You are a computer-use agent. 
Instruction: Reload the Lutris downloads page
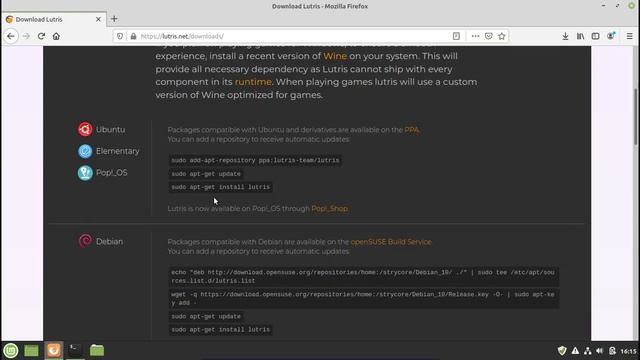[x=41, y=36]
